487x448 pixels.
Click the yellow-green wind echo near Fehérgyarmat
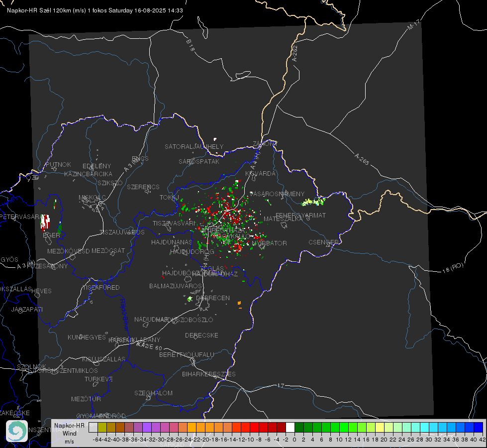(313, 202)
